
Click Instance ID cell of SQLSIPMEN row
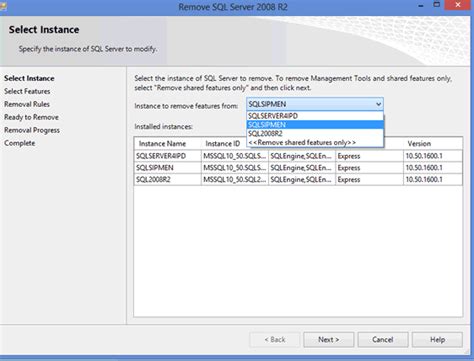pyautogui.click(x=235, y=168)
